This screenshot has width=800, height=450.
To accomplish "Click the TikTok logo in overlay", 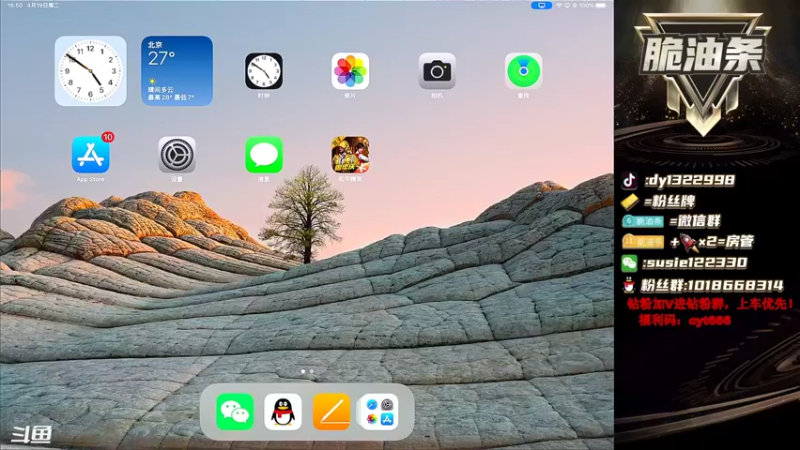I will 630,180.
